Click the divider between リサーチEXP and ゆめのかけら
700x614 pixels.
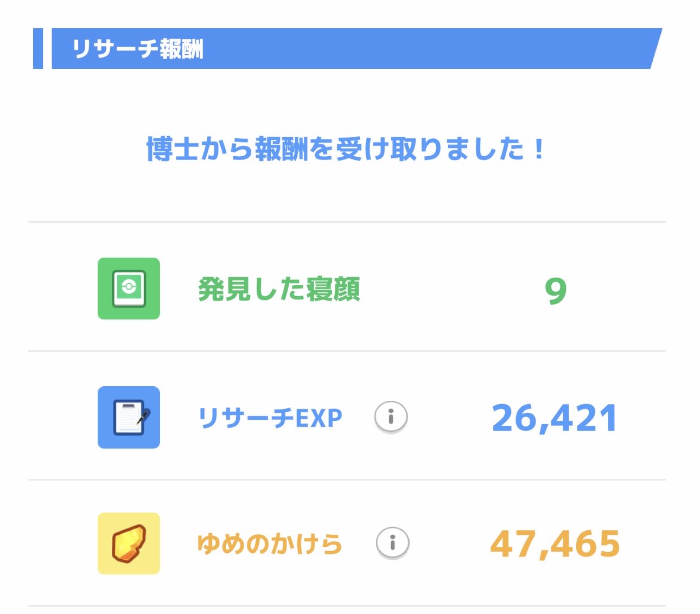pyautogui.click(x=347, y=479)
